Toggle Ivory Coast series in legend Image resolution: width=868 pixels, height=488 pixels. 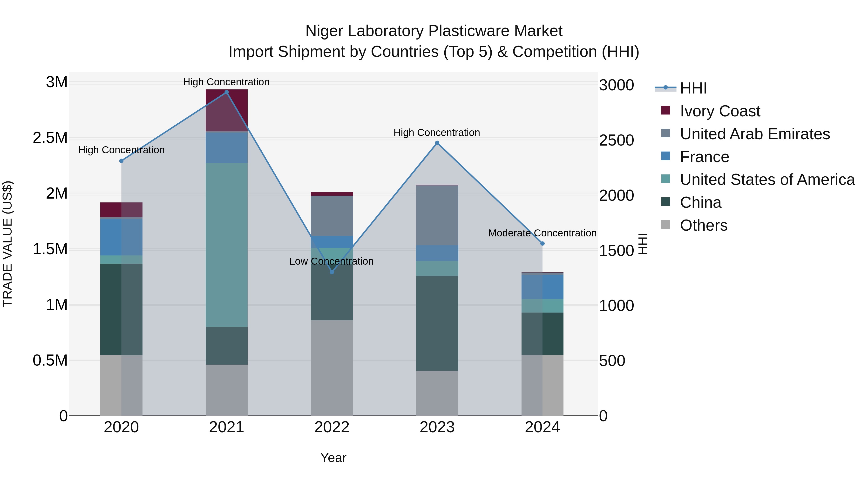tap(711, 111)
